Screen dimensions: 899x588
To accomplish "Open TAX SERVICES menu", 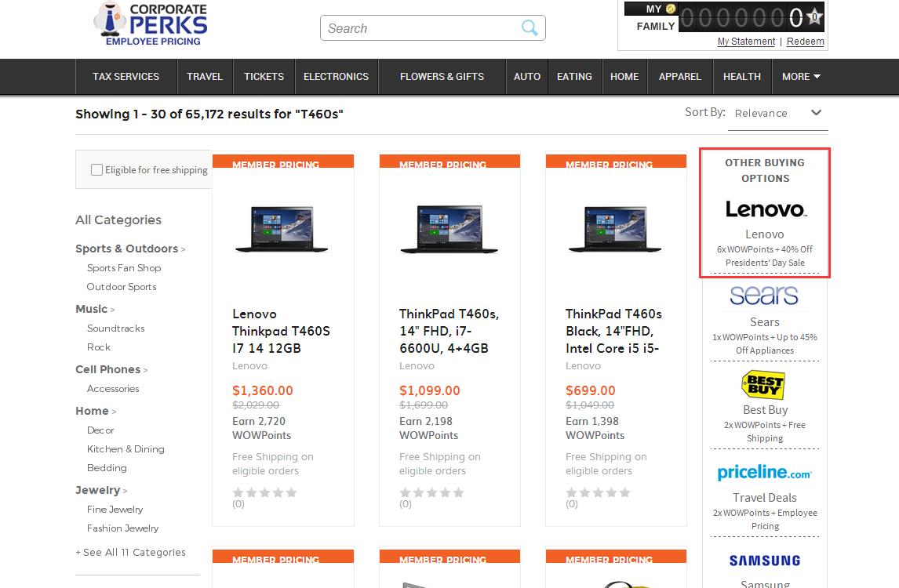I will 126,77.
